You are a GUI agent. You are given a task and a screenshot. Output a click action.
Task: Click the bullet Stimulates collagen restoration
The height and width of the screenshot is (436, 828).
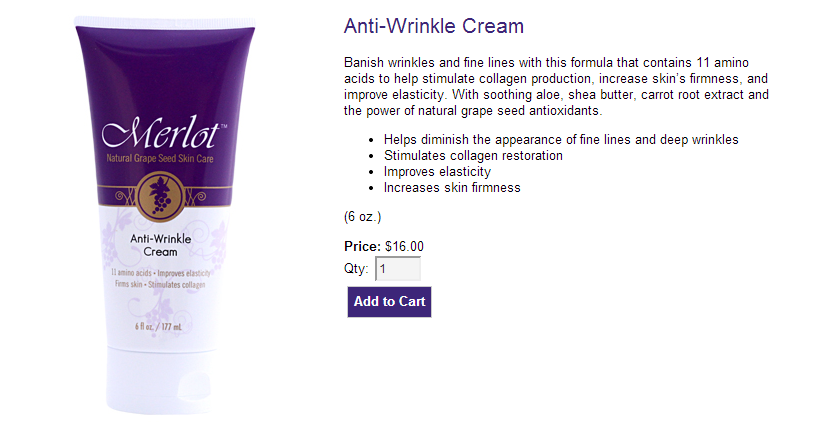[473, 156]
